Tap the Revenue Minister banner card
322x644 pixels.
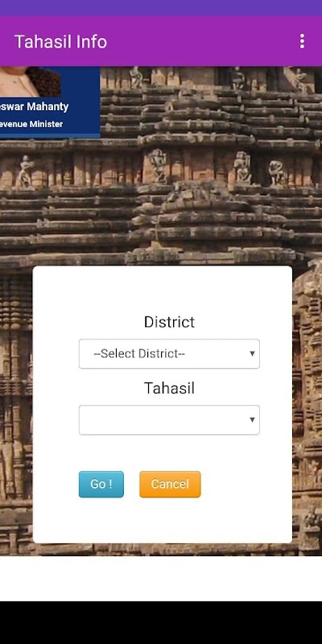coord(50,101)
